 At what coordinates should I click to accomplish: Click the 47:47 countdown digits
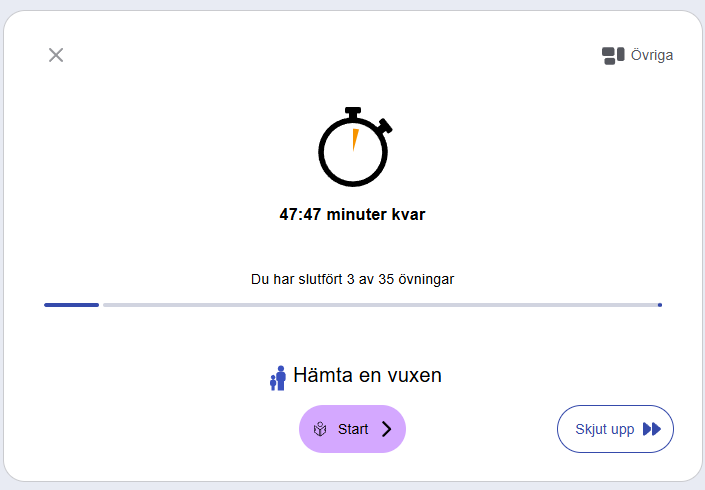[x=299, y=214]
